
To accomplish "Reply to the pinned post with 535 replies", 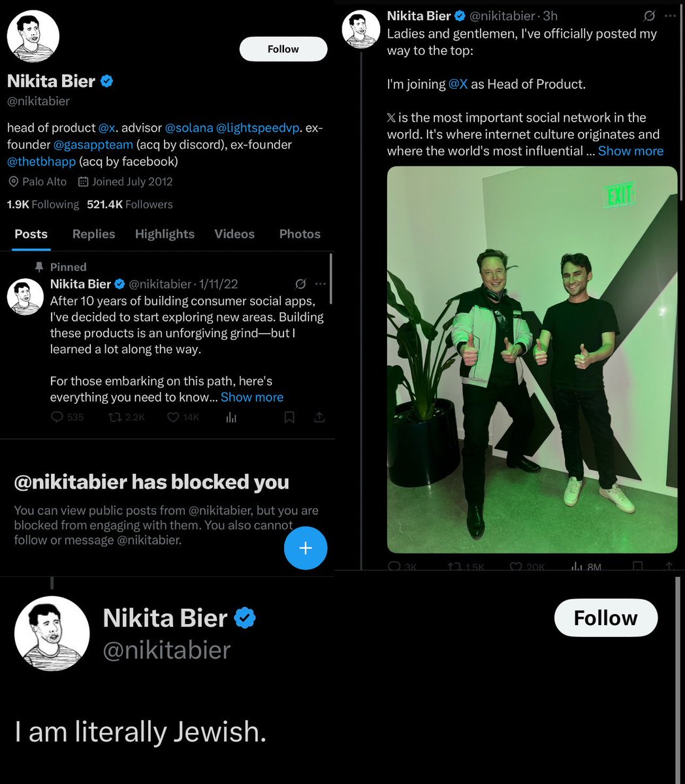I will 58,417.
